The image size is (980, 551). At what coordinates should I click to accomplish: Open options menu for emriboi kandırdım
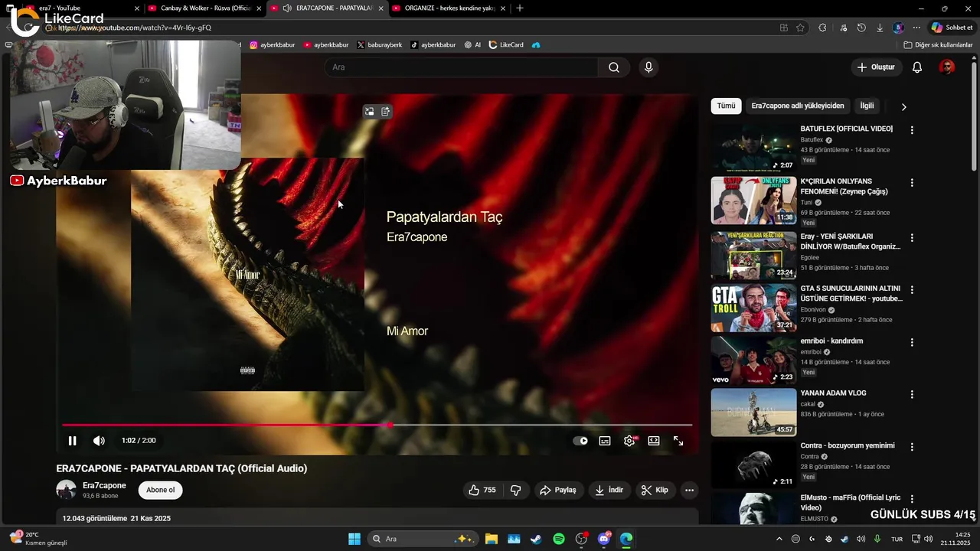(x=912, y=342)
